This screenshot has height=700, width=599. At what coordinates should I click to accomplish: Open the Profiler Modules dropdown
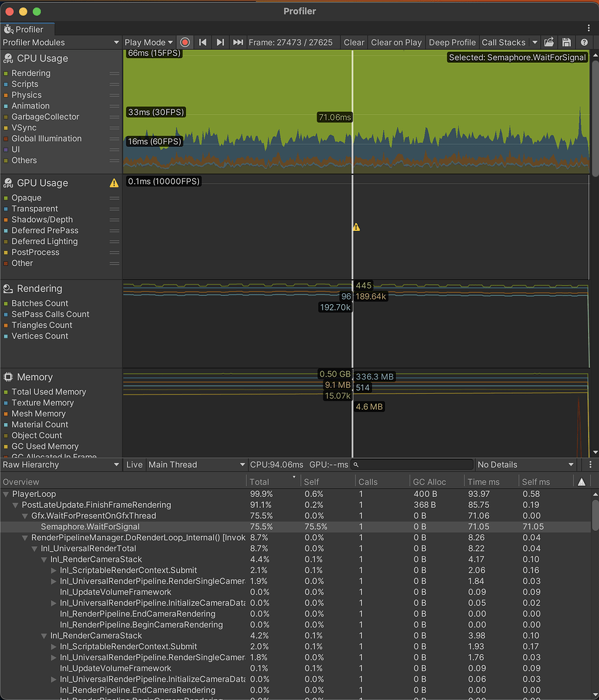click(61, 42)
